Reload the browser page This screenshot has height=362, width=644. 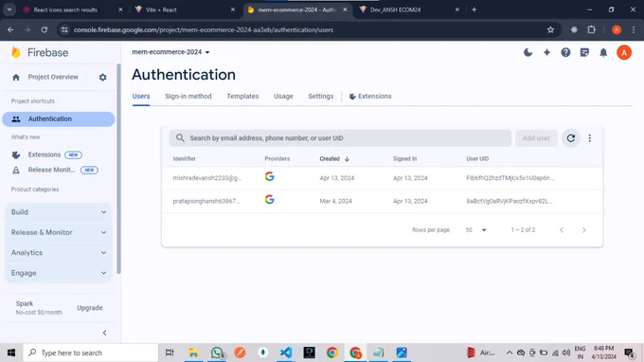pos(45,29)
